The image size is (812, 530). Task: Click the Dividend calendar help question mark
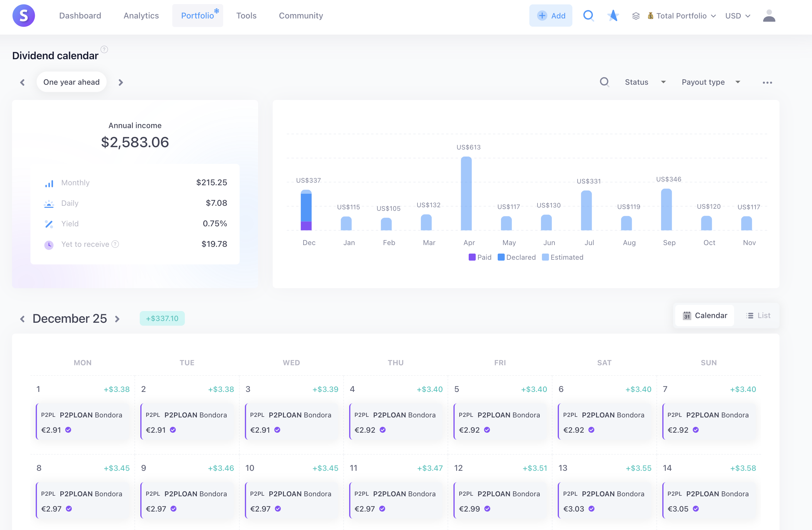(x=104, y=50)
